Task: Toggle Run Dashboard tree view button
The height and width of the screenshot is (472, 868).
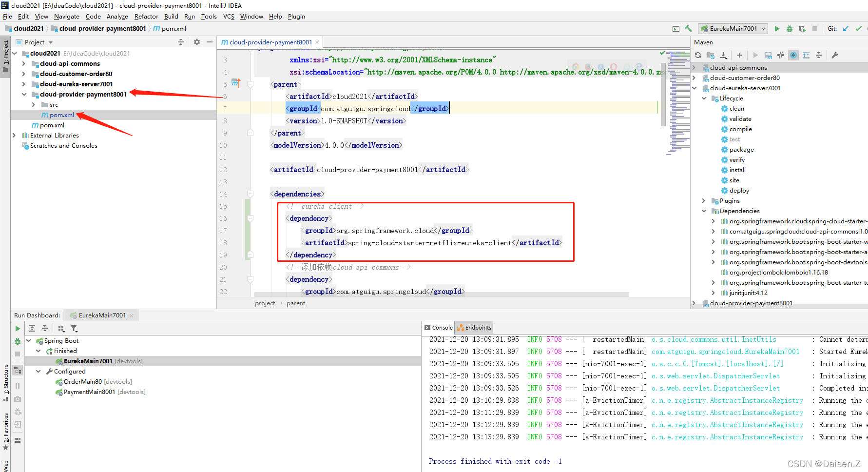Action: [x=18, y=371]
